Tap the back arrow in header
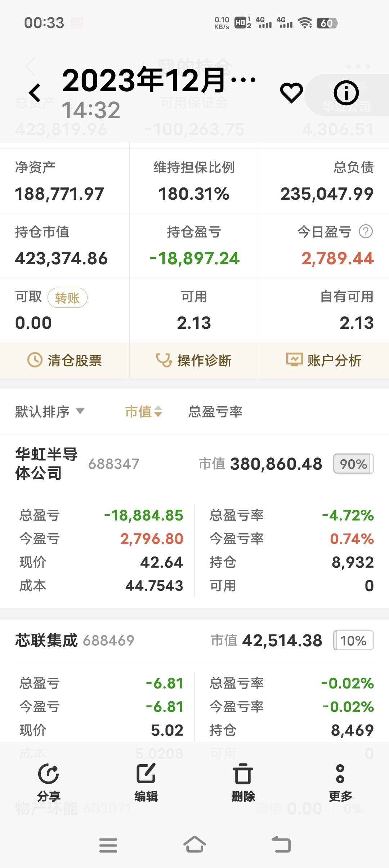This screenshot has height=868, width=389. [x=35, y=93]
